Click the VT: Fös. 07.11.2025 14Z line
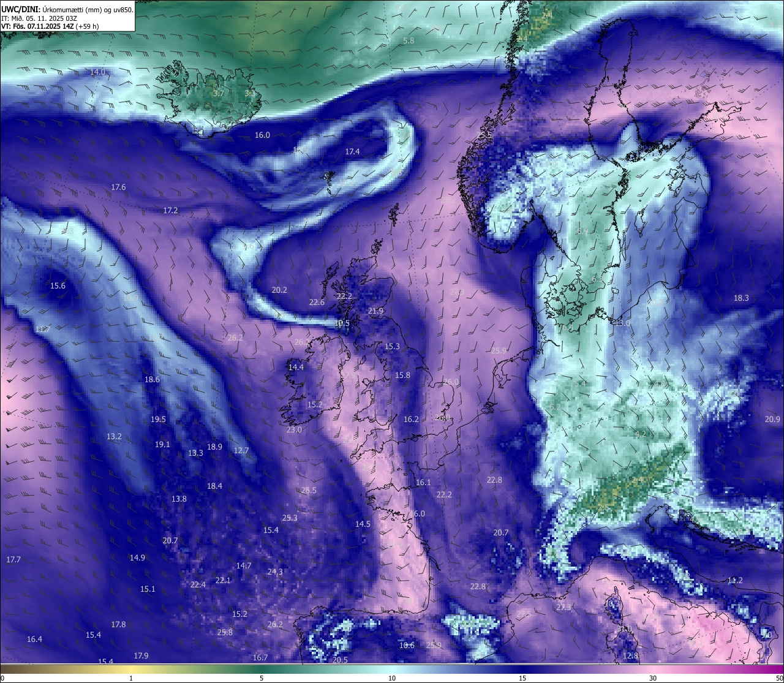 [x=50, y=26]
